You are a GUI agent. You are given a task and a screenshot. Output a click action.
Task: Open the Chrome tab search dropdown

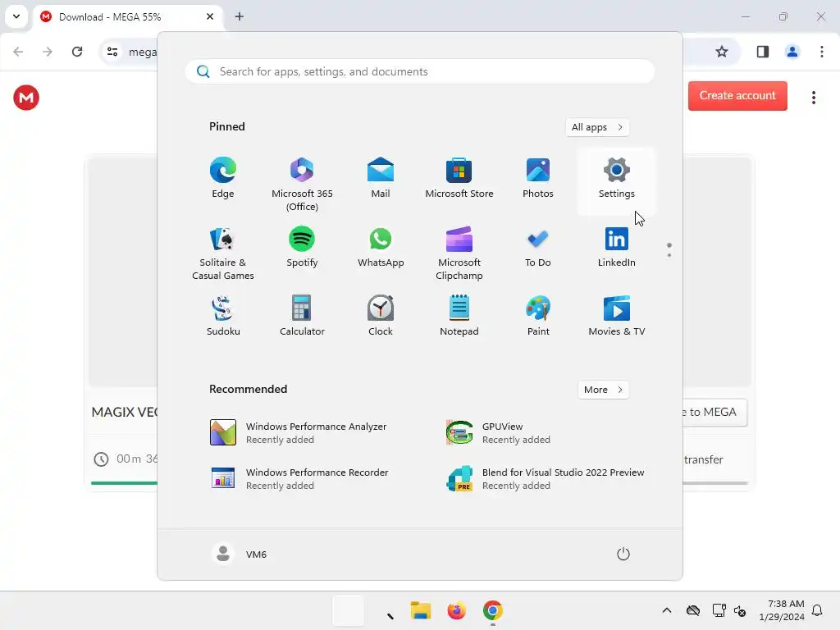(x=16, y=16)
